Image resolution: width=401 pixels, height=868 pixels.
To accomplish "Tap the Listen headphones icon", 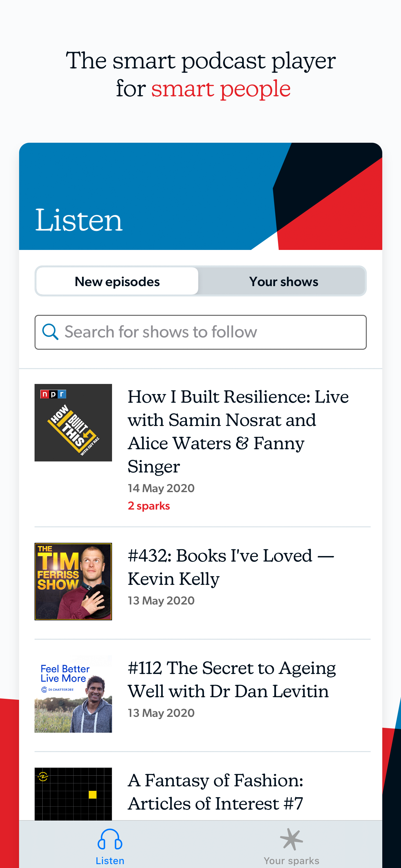I will [110, 839].
